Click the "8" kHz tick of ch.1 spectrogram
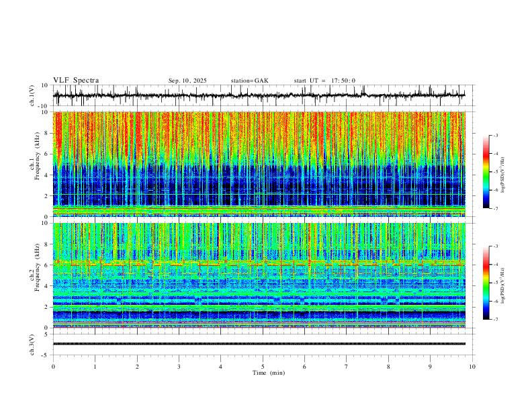 (47, 133)
